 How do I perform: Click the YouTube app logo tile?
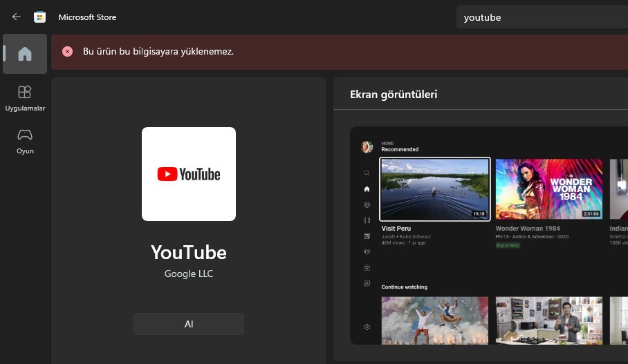click(x=189, y=174)
